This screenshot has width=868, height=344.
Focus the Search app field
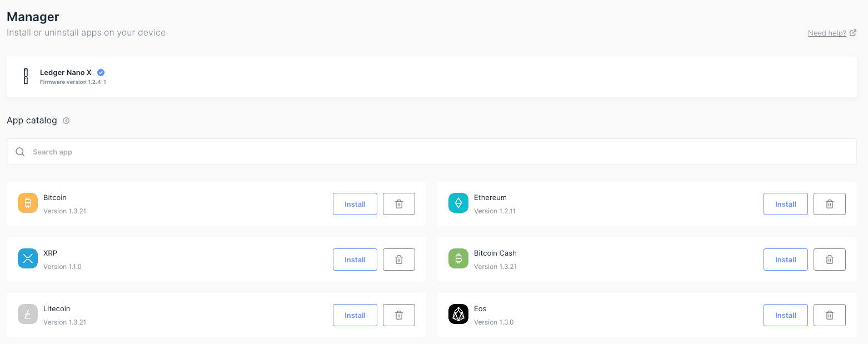tap(432, 152)
